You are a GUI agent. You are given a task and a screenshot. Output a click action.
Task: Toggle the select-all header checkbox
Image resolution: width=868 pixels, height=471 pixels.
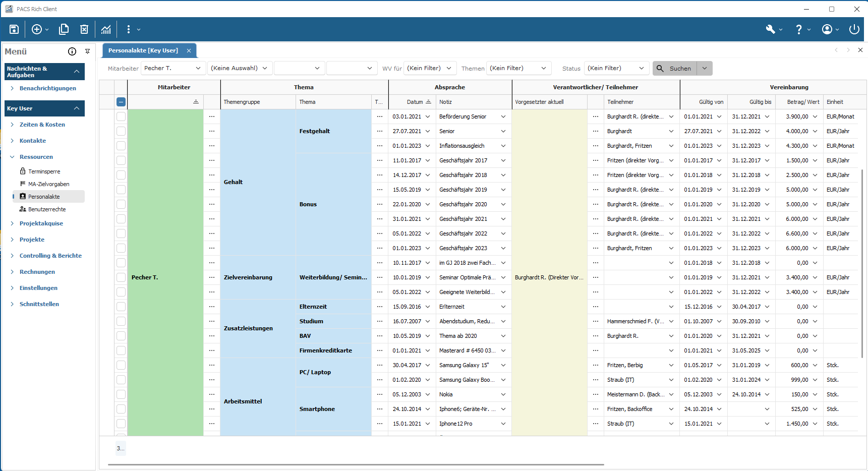point(121,102)
